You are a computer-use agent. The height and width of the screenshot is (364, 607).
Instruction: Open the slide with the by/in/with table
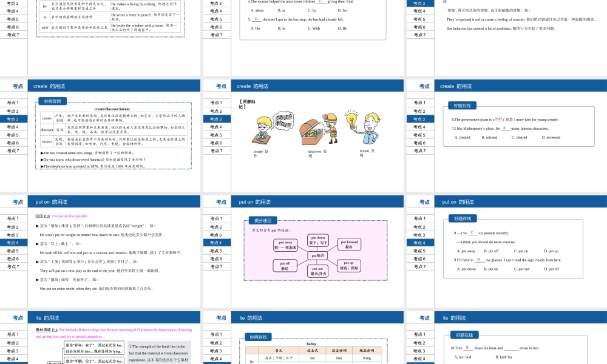[100, 38]
